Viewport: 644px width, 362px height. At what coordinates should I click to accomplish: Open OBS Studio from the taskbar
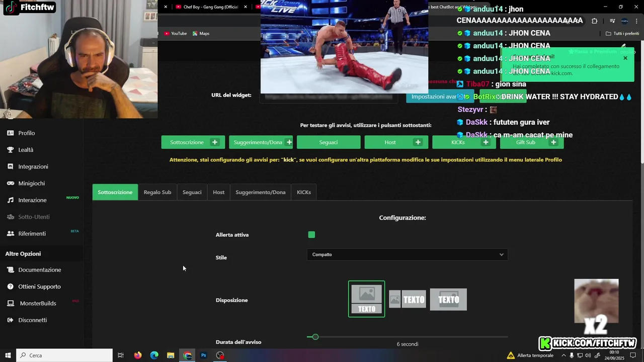[220, 355]
